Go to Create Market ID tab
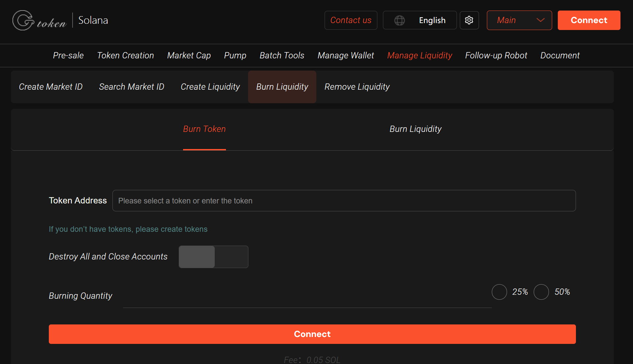633x364 pixels. (x=50, y=87)
